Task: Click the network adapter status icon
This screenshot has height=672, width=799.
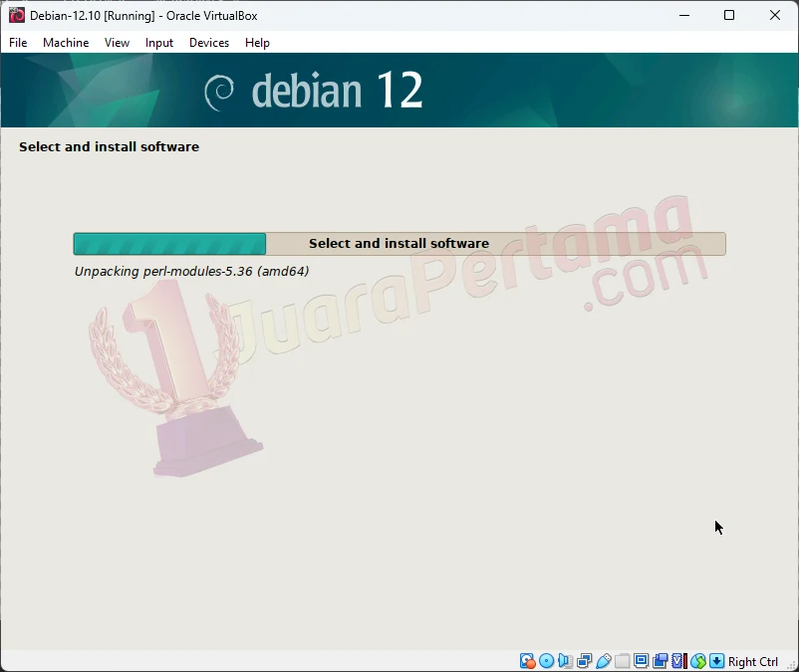Action: (x=583, y=660)
